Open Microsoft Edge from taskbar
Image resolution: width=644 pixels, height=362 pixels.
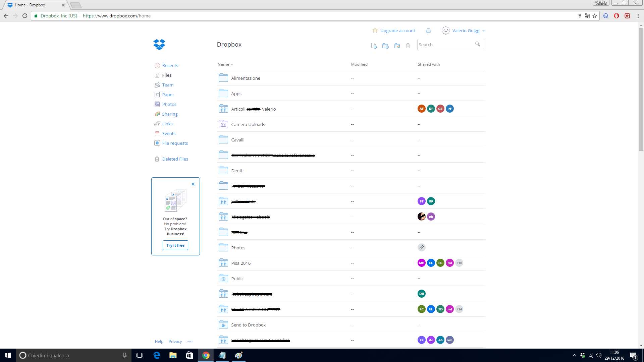157,355
